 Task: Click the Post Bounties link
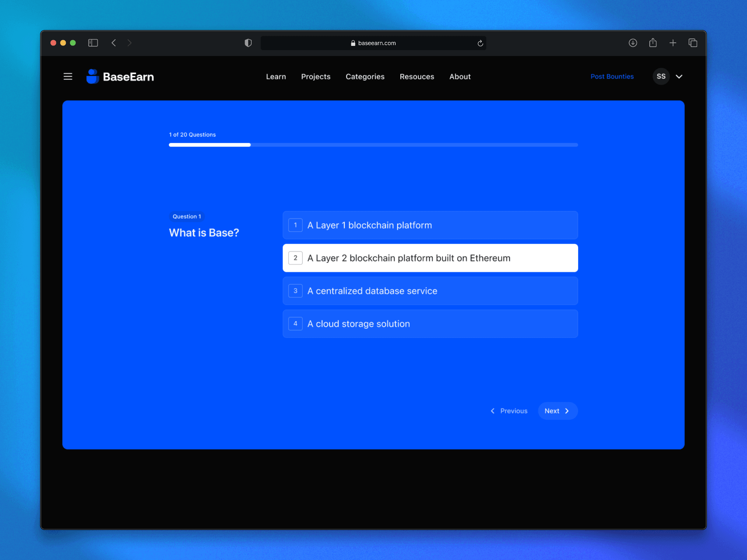click(612, 77)
